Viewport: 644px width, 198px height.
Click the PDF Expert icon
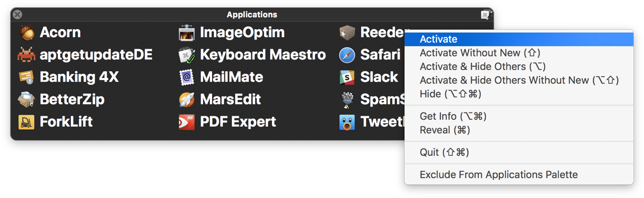click(187, 122)
